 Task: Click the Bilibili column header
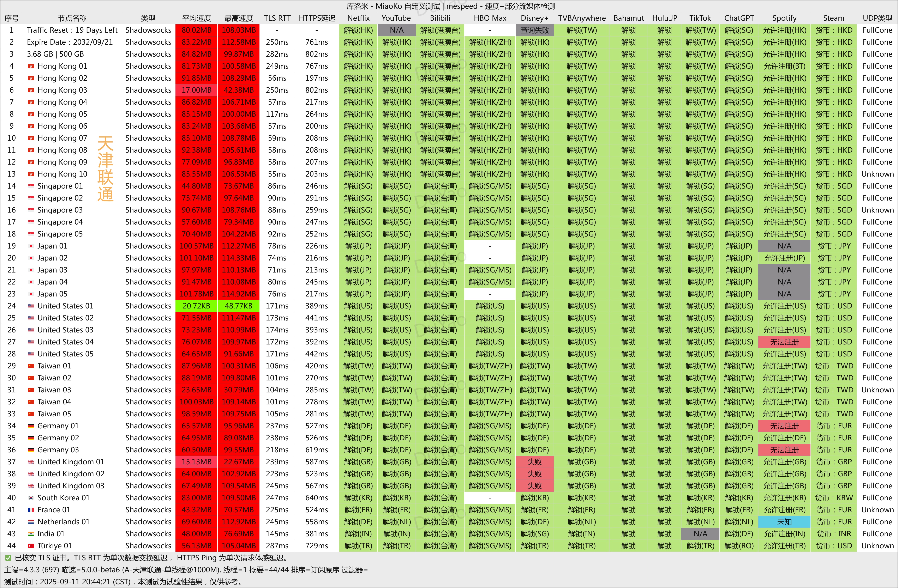click(x=440, y=18)
